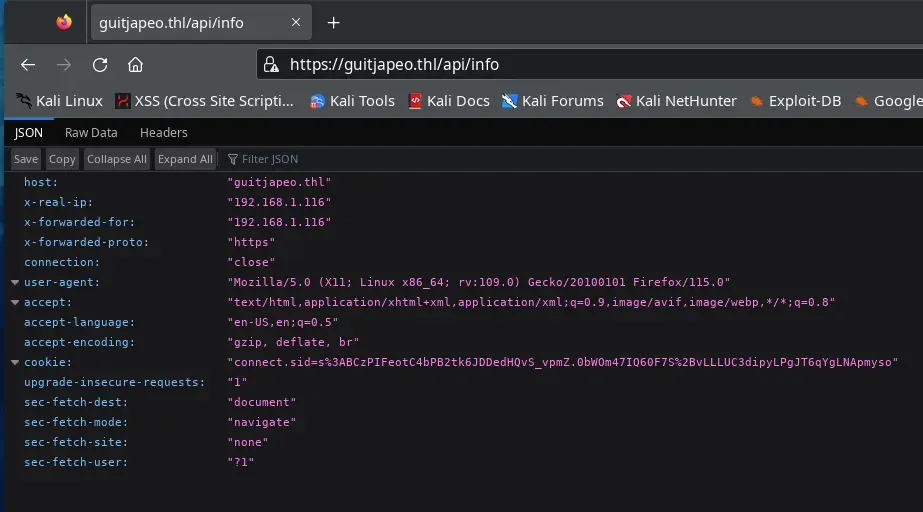Image resolution: width=923 pixels, height=512 pixels.
Task: Switch to the Raw Data tab
Action: [x=91, y=132]
